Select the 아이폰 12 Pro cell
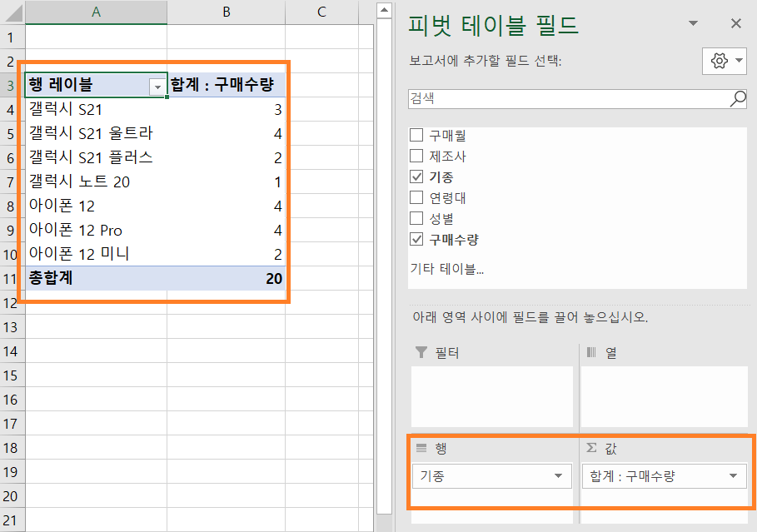This screenshot has height=532, width=757. point(96,230)
